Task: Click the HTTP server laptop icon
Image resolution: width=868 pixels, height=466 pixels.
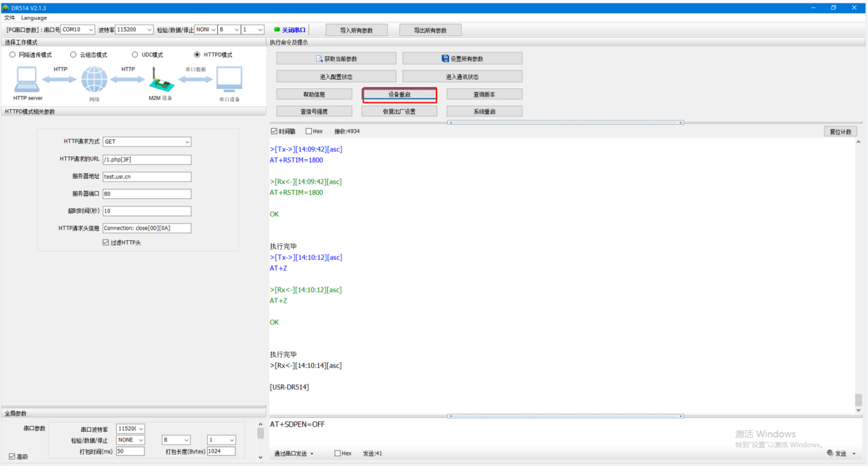Action: click(27, 80)
